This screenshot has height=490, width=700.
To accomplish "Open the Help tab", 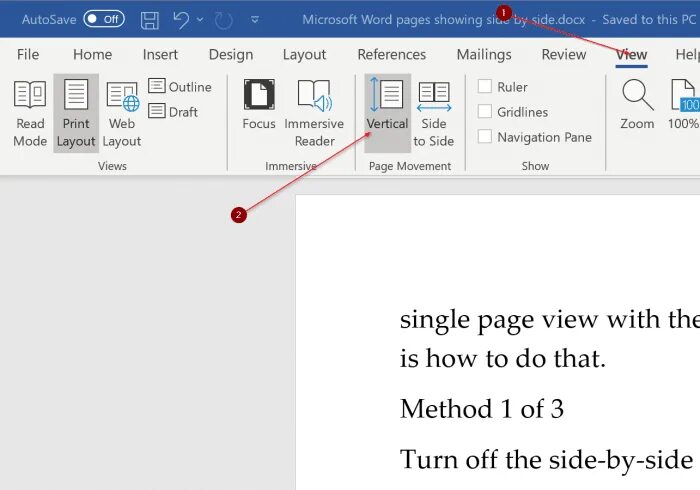I will tap(688, 54).
